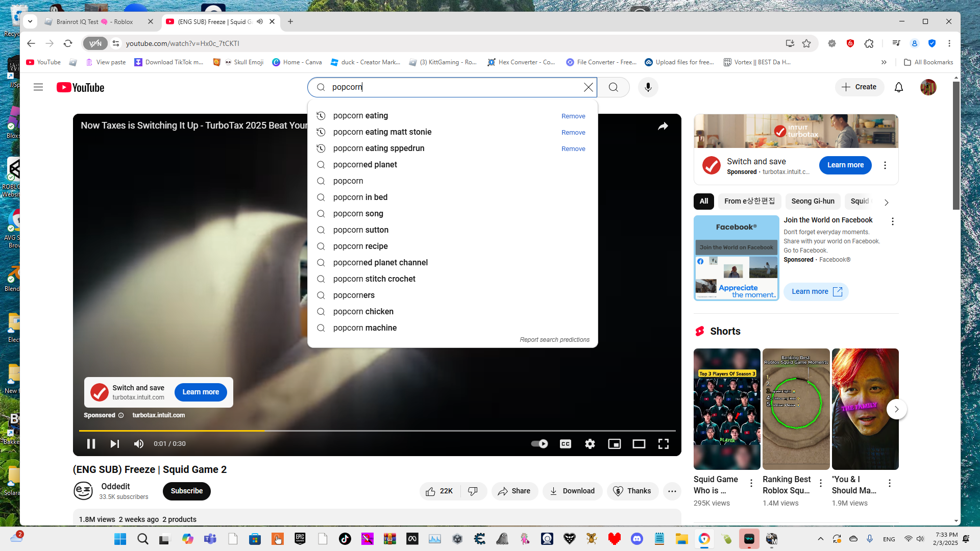
Task: Open the Ranking Best Roblox Squid short thumbnail
Action: 796,409
